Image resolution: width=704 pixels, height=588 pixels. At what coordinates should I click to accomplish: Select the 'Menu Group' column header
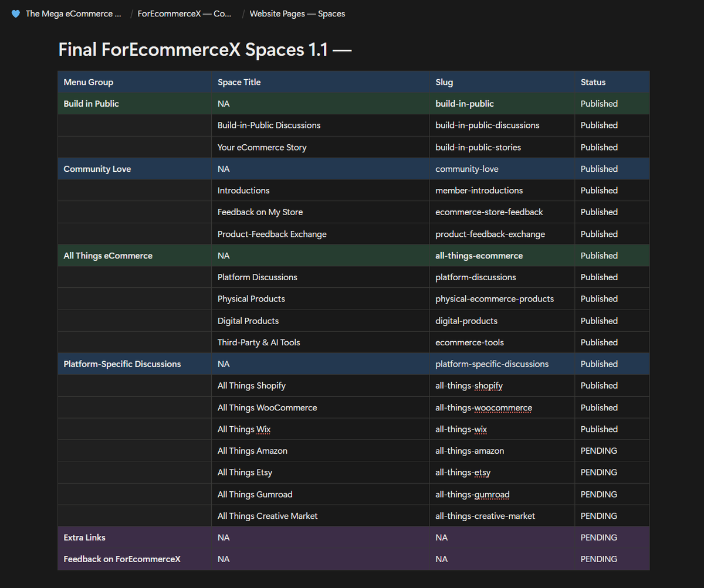coord(134,82)
